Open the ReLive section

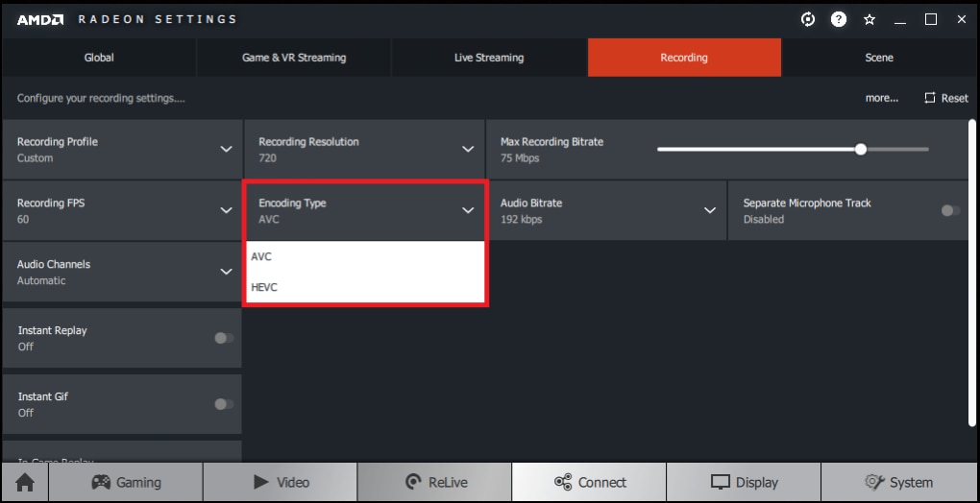pos(434,483)
